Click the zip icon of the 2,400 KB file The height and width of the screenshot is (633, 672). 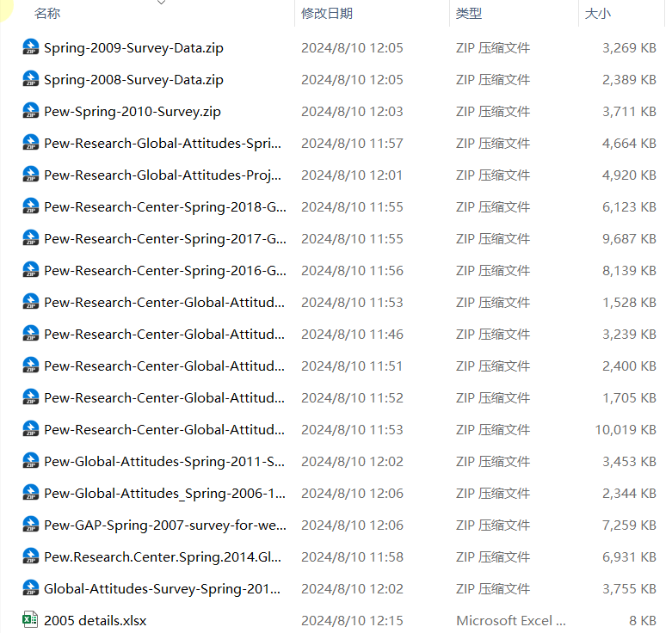30,366
